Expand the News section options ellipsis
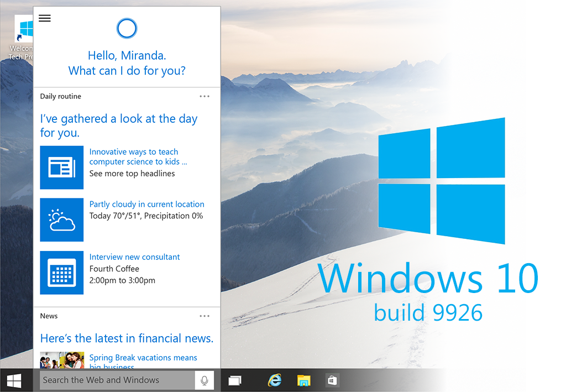This screenshot has width=566, height=392. click(x=205, y=316)
